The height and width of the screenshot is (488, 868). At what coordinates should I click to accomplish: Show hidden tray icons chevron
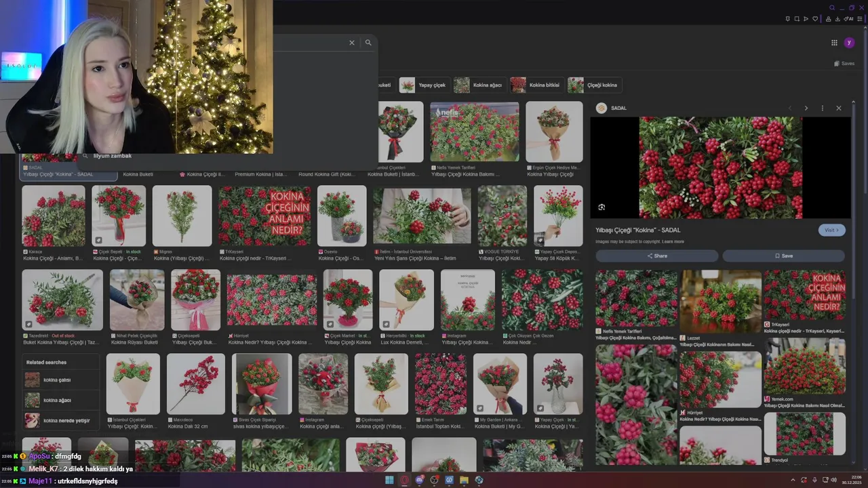(x=793, y=480)
